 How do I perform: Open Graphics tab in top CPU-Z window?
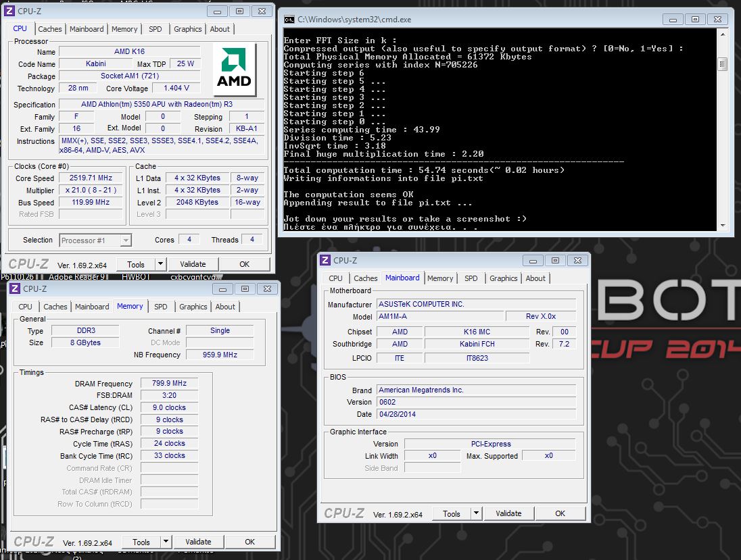pyautogui.click(x=187, y=29)
